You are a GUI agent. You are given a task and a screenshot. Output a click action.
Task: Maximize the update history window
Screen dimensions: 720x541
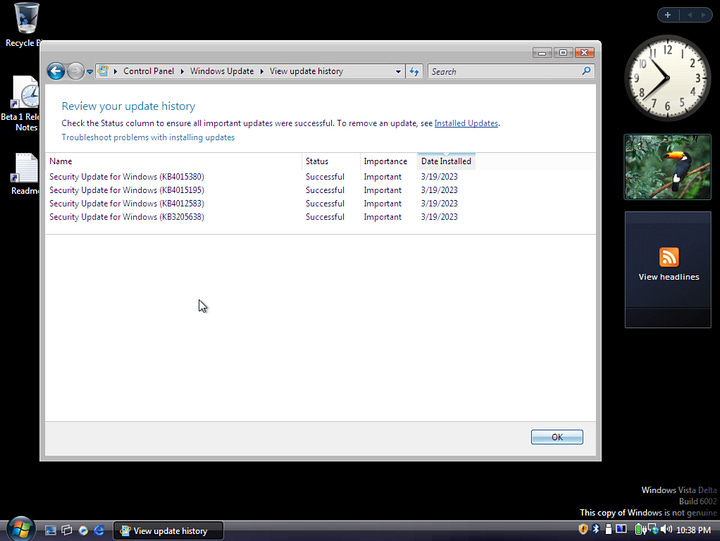click(x=563, y=53)
